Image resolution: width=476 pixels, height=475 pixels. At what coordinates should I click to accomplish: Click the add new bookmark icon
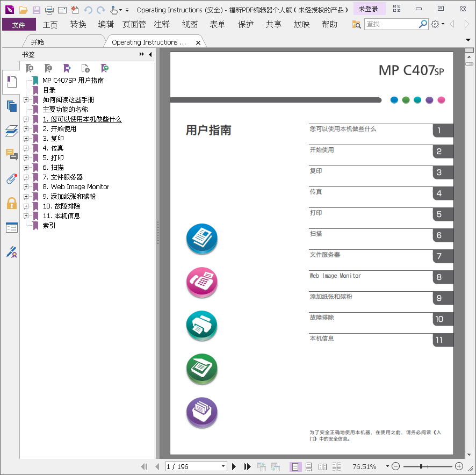[48, 68]
